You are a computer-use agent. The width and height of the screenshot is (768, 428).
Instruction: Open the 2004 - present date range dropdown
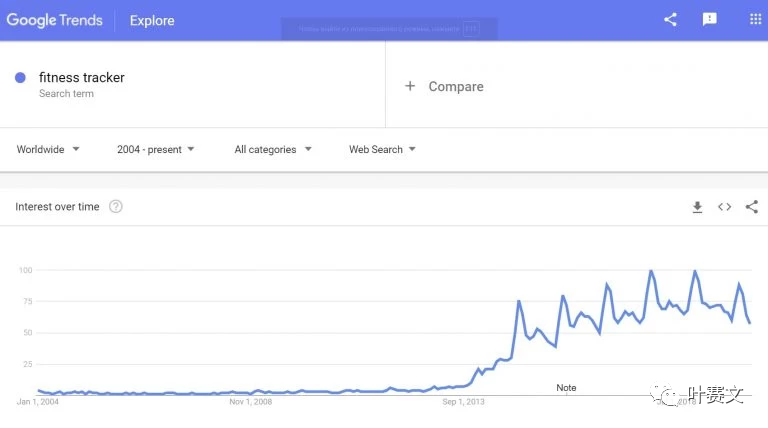[x=155, y=149]
